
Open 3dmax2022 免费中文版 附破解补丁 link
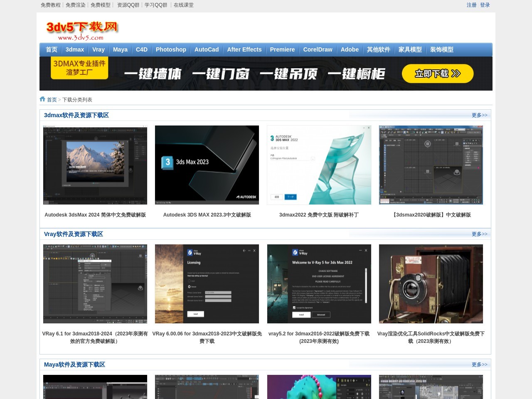(319, 215)
